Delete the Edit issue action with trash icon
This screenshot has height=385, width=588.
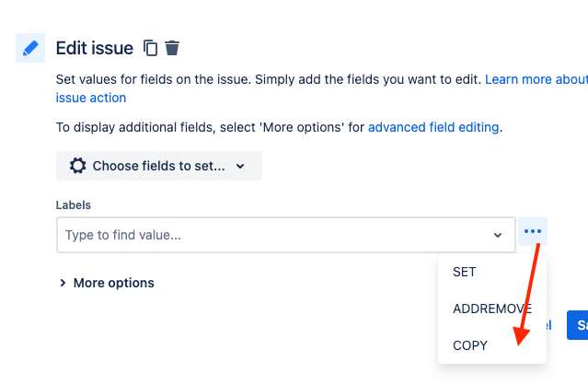point(172,48)
